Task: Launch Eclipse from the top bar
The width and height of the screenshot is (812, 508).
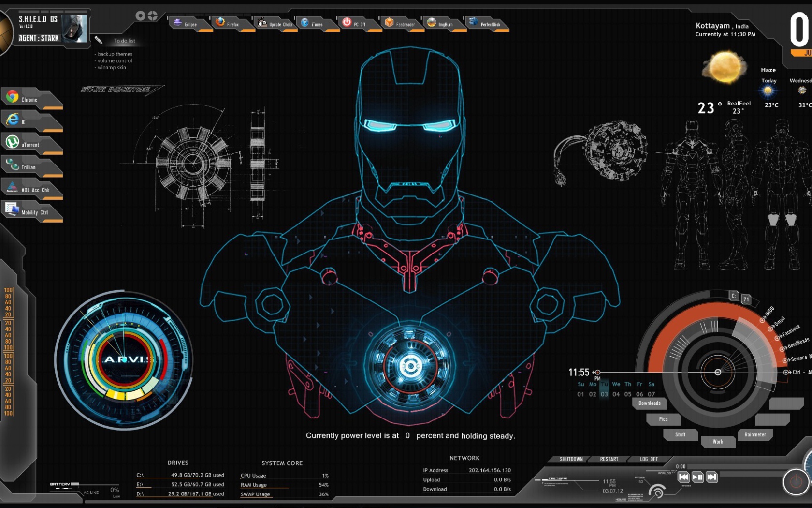Action: [178, 23]
